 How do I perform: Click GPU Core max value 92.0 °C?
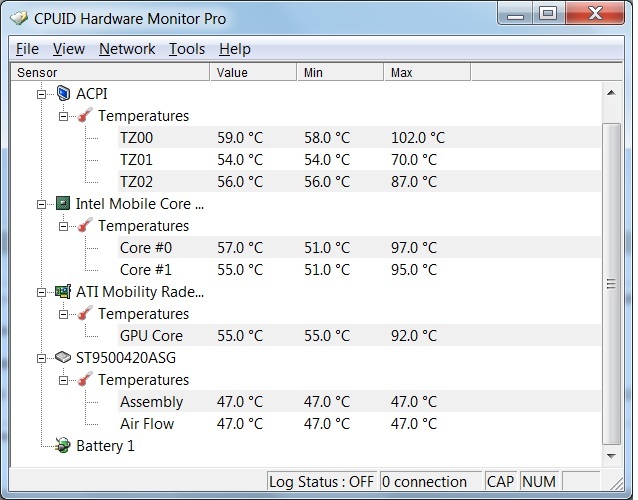click(414, 335)
